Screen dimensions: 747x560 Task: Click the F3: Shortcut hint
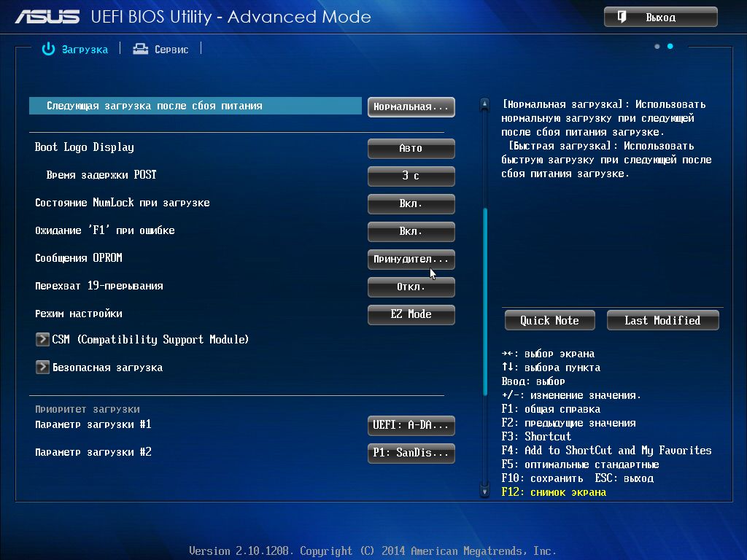tap(536, 436)
